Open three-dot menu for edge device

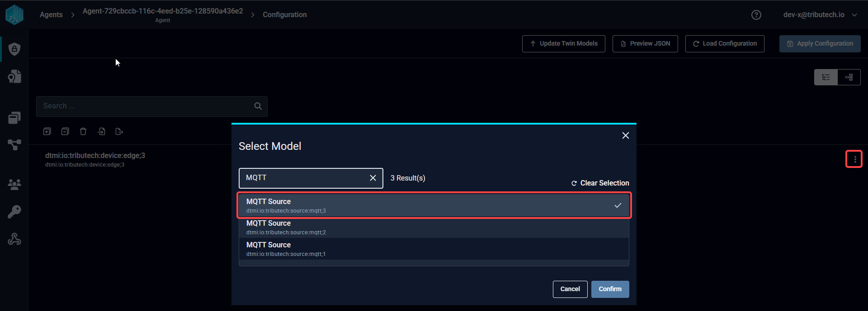pos(854,159)
